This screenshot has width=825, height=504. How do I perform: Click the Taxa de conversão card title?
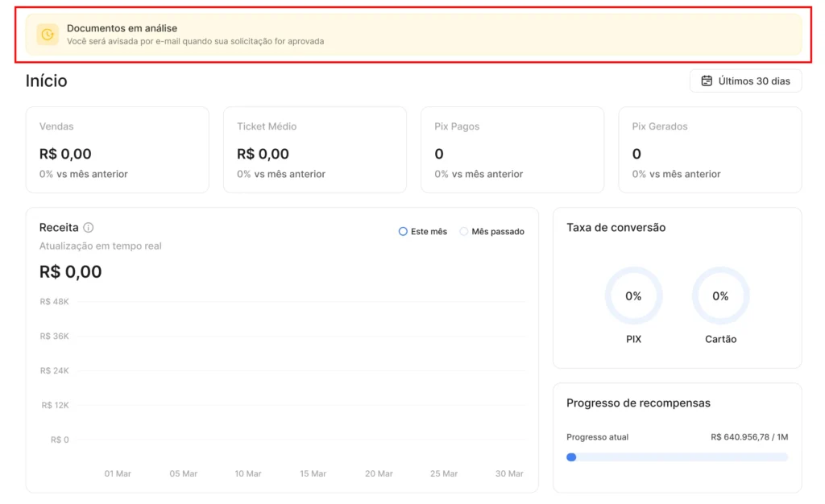coord(616,228)
